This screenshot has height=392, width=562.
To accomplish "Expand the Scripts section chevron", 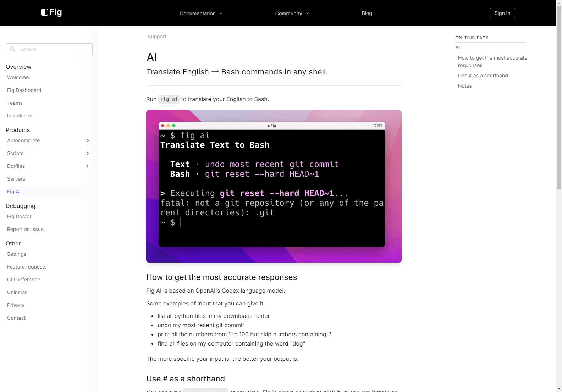I will [87, 153].
